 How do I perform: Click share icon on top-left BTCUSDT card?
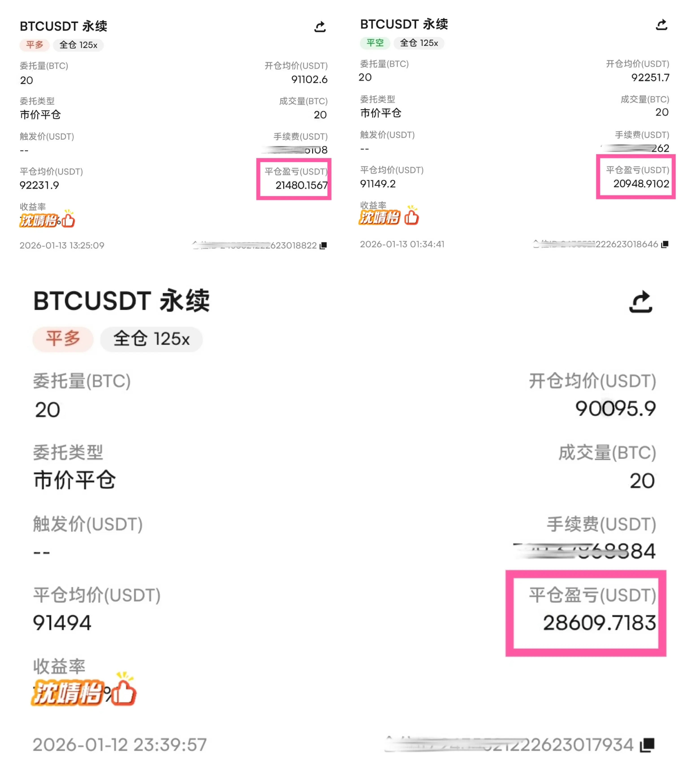tap(320, 27)
